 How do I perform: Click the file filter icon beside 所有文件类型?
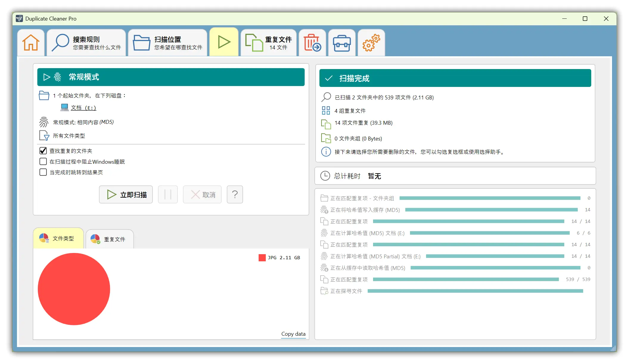(44, 135)
